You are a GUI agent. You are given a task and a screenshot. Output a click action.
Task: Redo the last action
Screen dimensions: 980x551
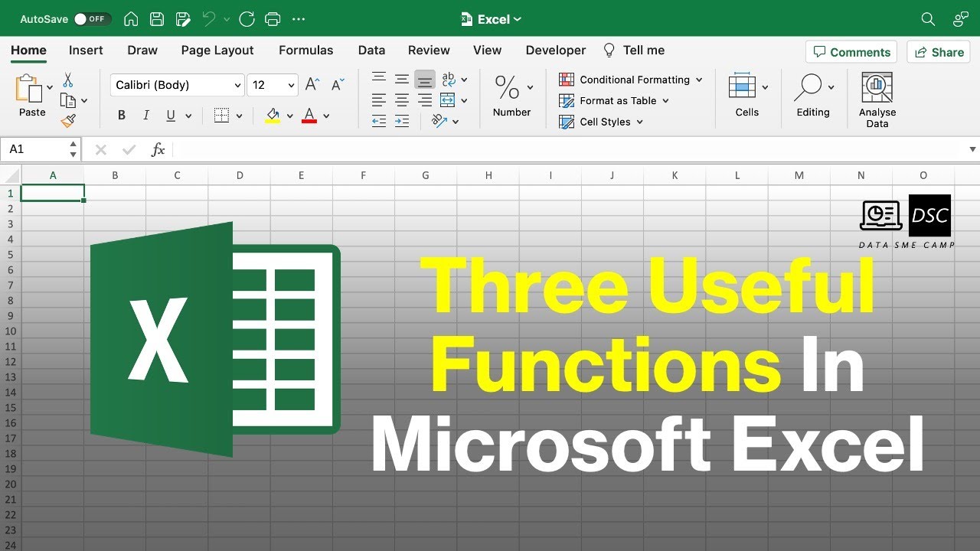coord(247,19)
